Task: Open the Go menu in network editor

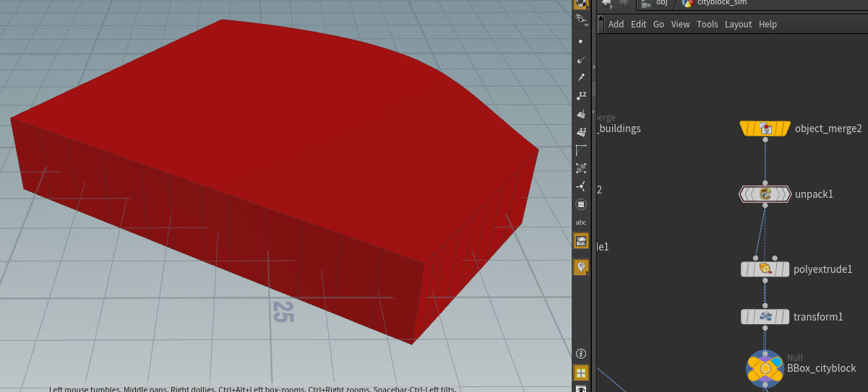Action: point(658,24)
